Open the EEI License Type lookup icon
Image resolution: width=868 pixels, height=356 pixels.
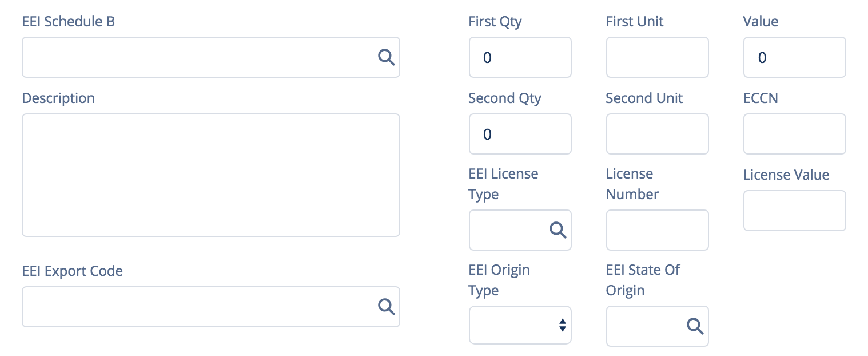558,230
